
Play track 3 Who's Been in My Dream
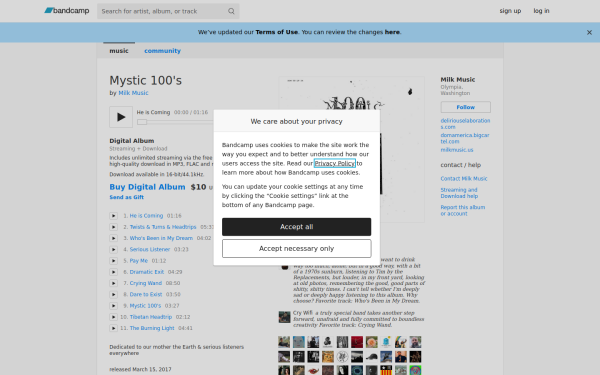(x=113, y=238)
